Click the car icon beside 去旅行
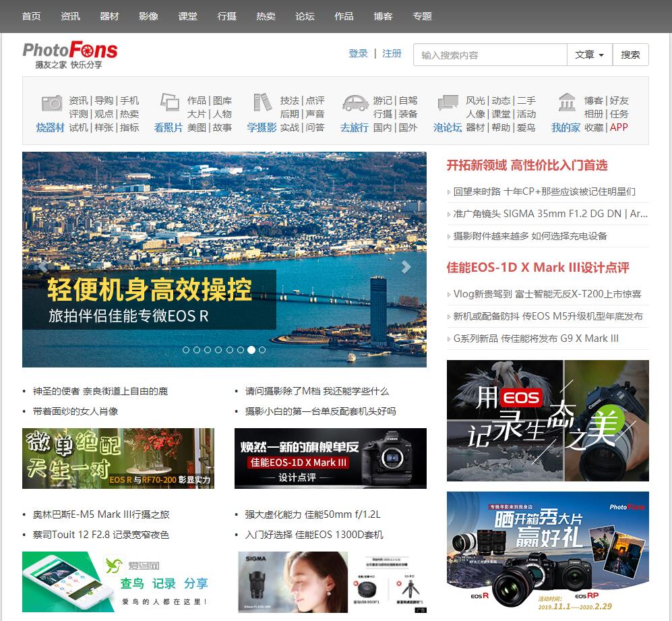Viewport: 672px width, 621px height. click(x=355, y=103)
